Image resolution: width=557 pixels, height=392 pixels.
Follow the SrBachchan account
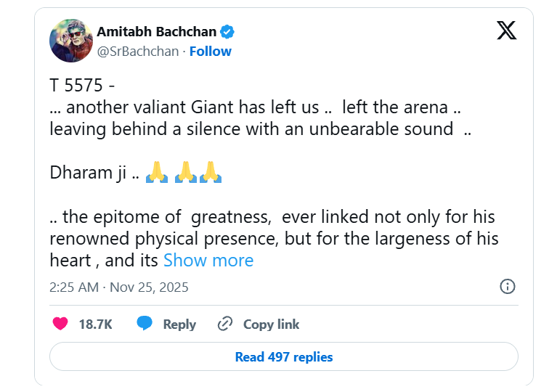coord(211,52)
